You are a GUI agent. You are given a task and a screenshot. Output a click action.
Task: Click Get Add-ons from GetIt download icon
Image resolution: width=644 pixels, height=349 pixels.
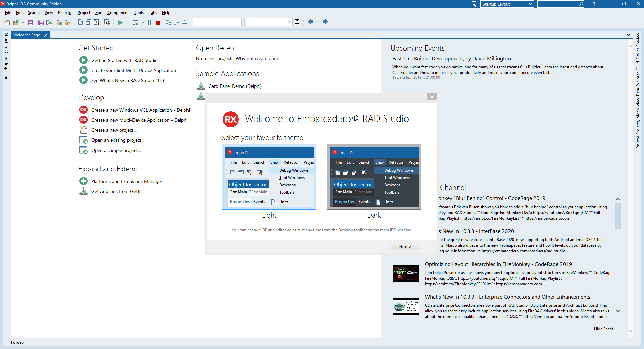pyautogui.click(x=84, y=191)
